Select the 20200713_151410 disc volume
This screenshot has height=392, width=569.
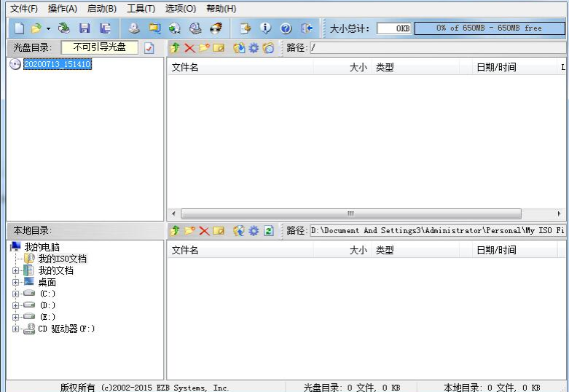58,64
